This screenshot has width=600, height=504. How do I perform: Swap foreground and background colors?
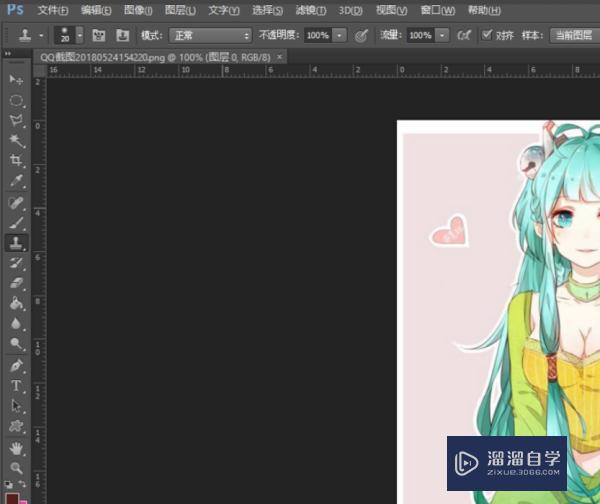click(22, 484)
